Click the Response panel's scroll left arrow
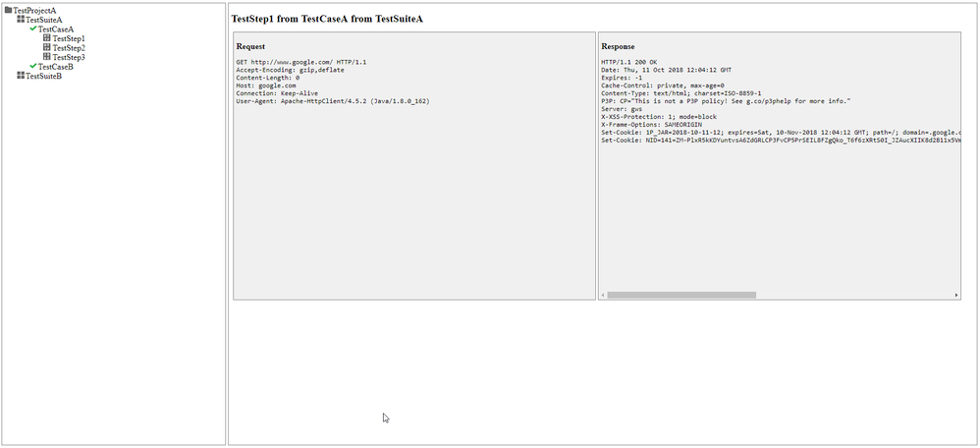Viewport: 980px width, 448px height. coord(603,295)
